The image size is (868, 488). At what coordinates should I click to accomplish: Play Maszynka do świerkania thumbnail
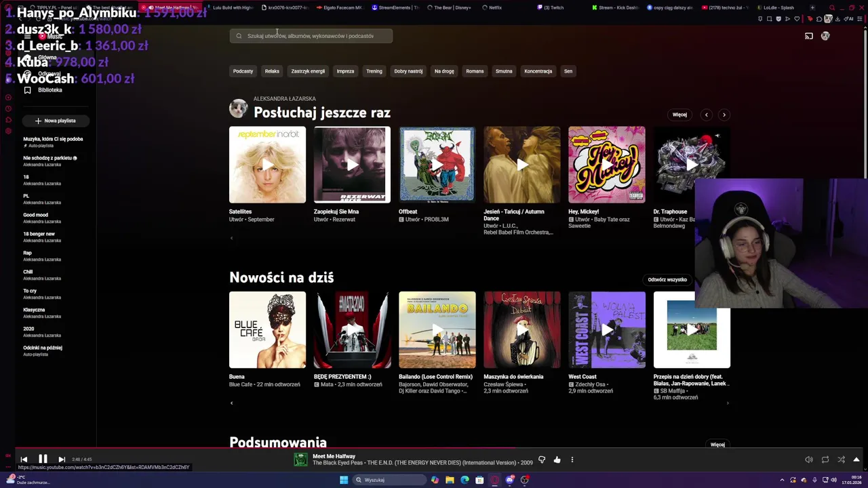[522, 330]
